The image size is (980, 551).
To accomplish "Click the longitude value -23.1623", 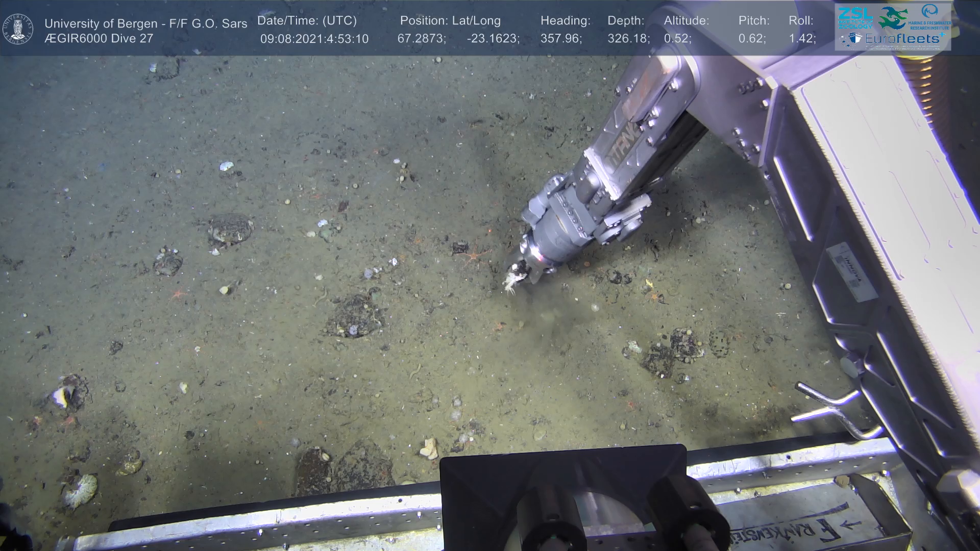I will pos(493,39).
